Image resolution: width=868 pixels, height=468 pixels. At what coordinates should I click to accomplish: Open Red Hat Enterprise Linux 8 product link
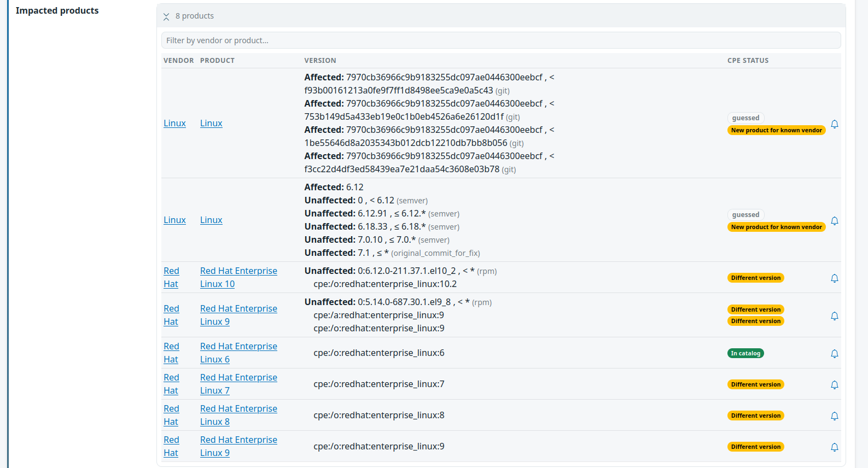tap(238, 415)
